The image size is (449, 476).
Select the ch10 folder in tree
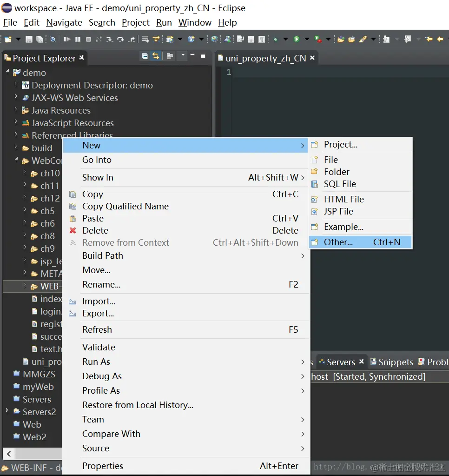click(50, 174)
